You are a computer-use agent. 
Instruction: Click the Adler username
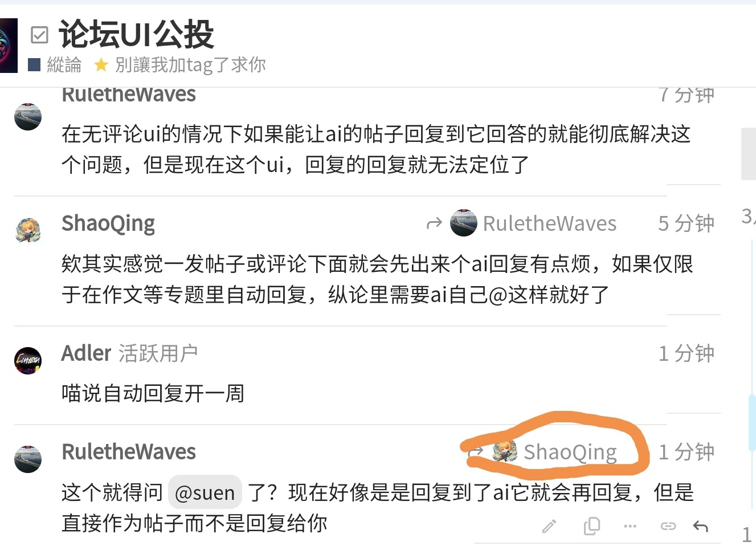86,353
